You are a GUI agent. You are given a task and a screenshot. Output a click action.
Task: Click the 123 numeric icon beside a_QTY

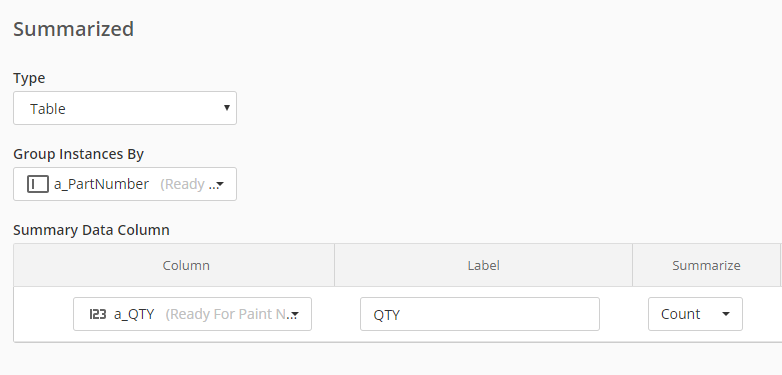coord(98,314)
